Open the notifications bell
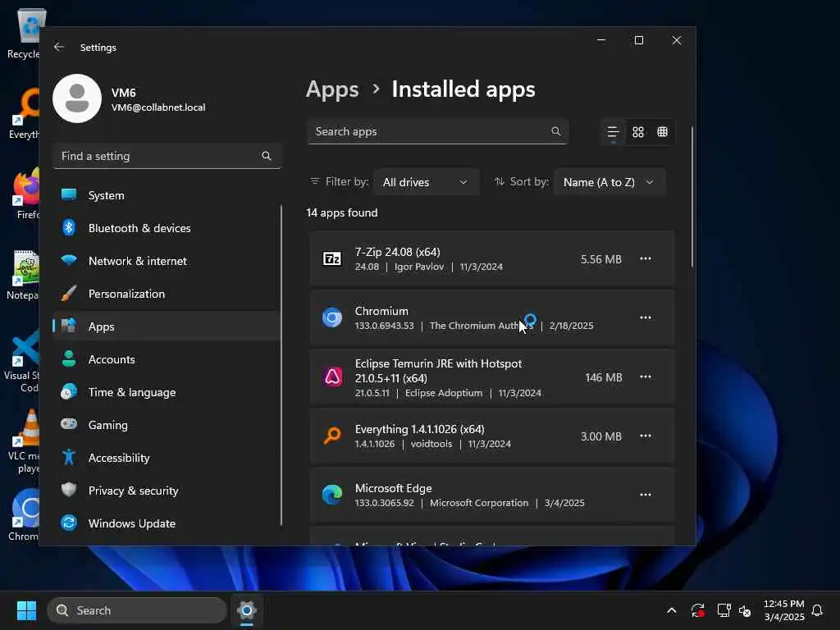840x630 pixels. pos(817,610)
